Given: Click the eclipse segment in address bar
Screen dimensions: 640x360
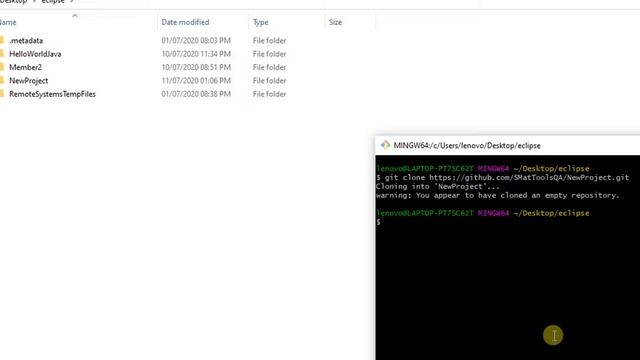Looking at the screenshot, I should tap(53, 2).
